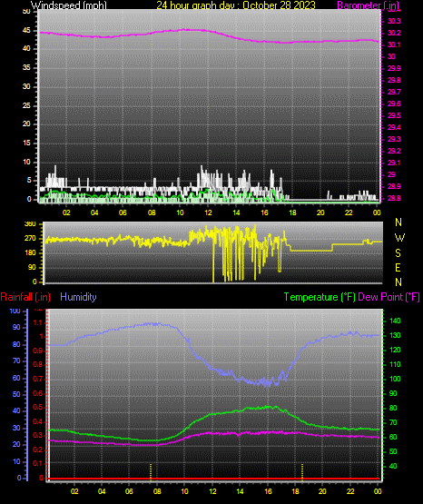Click the 0.5 rainfall scale value
Viewport: 423px width, 504px height.
point(38,407)
